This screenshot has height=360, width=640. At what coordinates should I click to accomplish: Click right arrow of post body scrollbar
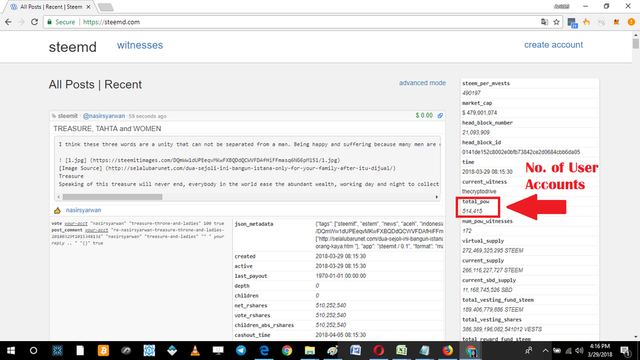(437, 197)
